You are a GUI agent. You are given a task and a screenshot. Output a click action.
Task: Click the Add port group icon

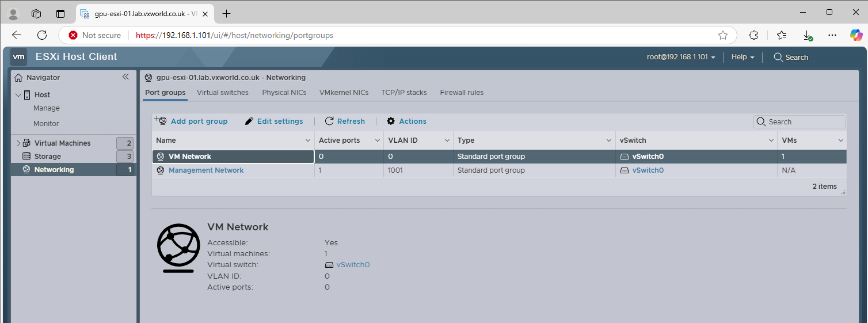point(161,121)
